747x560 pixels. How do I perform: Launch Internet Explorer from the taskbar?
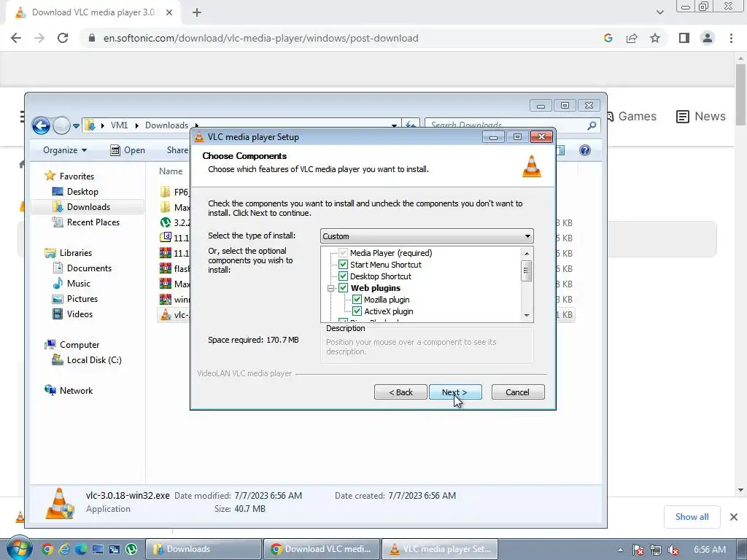click(x=64, y=549)
